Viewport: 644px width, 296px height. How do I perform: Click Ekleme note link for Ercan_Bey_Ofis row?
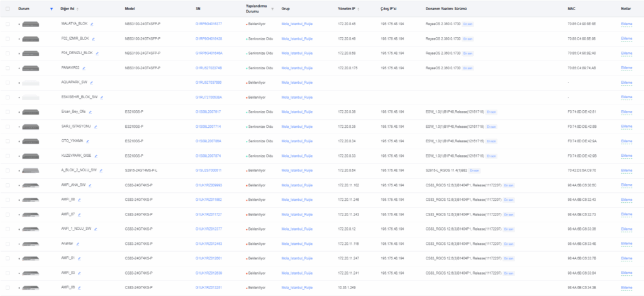click(626, 111)
